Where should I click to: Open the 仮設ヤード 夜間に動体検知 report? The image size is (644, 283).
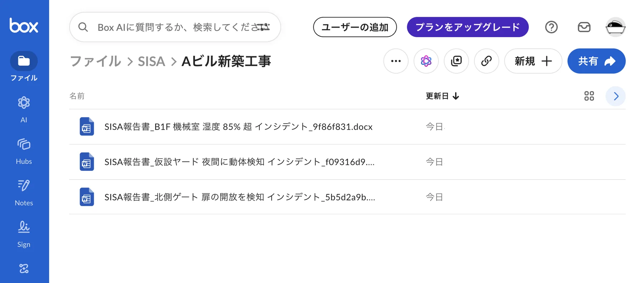tap(239, 162)
